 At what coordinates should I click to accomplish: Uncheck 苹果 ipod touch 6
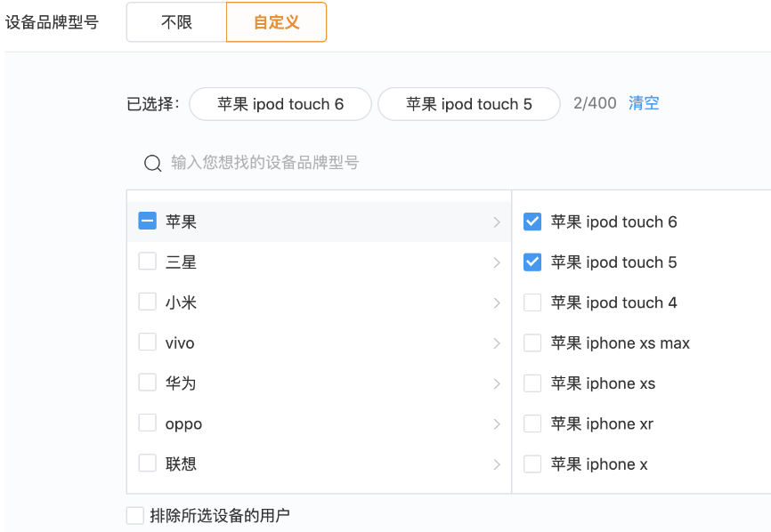click(x=532, y=222)
